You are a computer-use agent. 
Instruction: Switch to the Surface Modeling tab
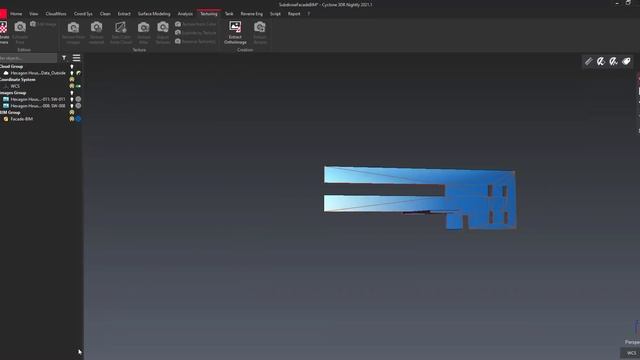pyautogui.click(x=154, y=13)
